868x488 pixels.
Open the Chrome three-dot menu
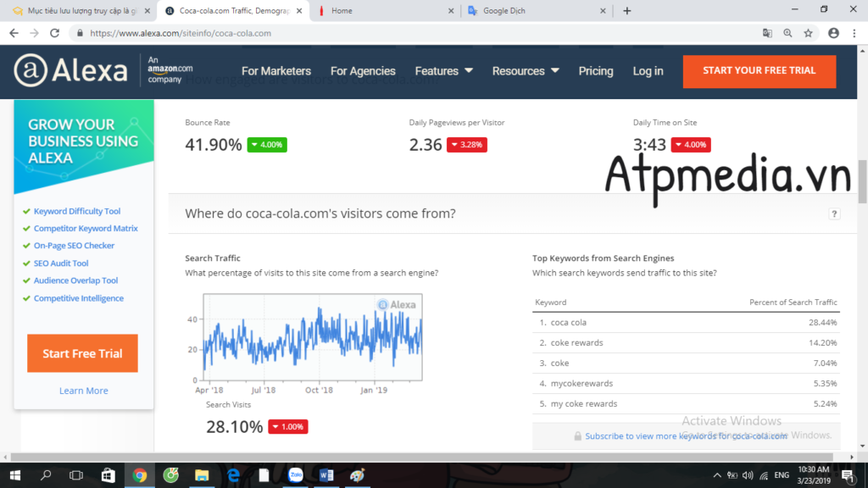pyautogui.click(x=854, y=33)
